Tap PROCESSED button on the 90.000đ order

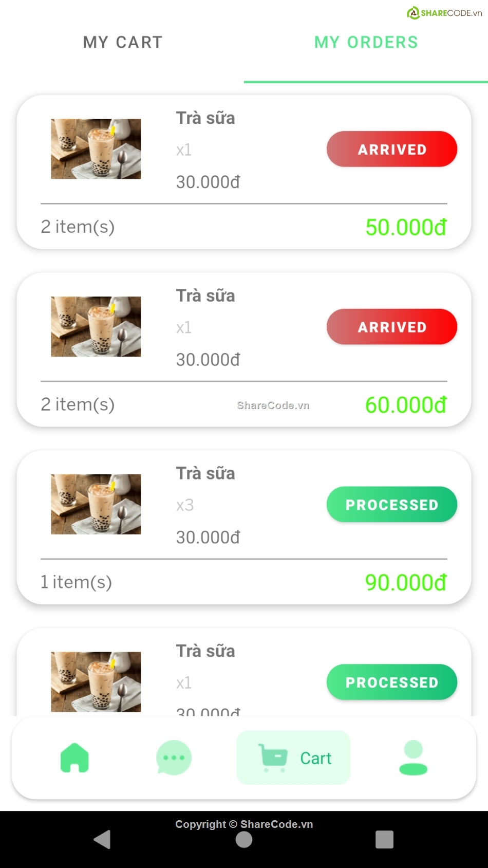point(391,505)
